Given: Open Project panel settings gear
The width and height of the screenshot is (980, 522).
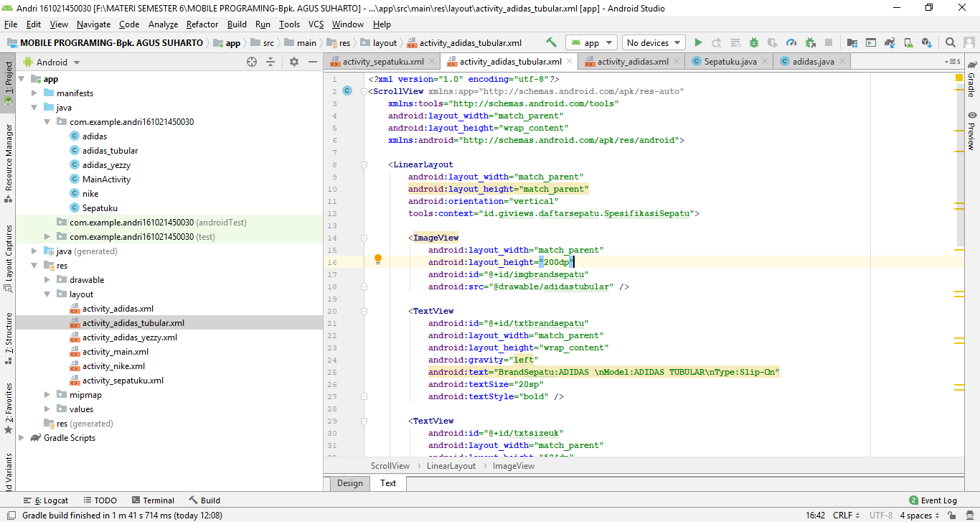Looking at the screenshot, I should click(x=294, y=62).
